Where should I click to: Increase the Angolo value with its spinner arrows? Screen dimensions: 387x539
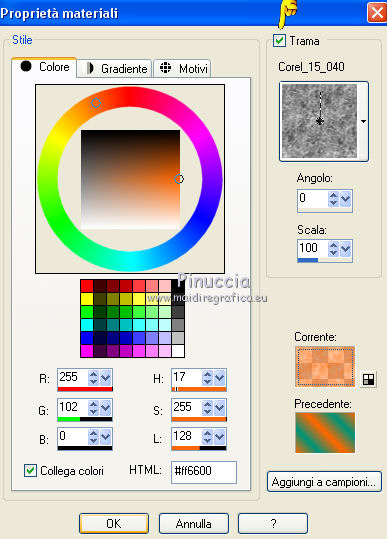point(333,195)
